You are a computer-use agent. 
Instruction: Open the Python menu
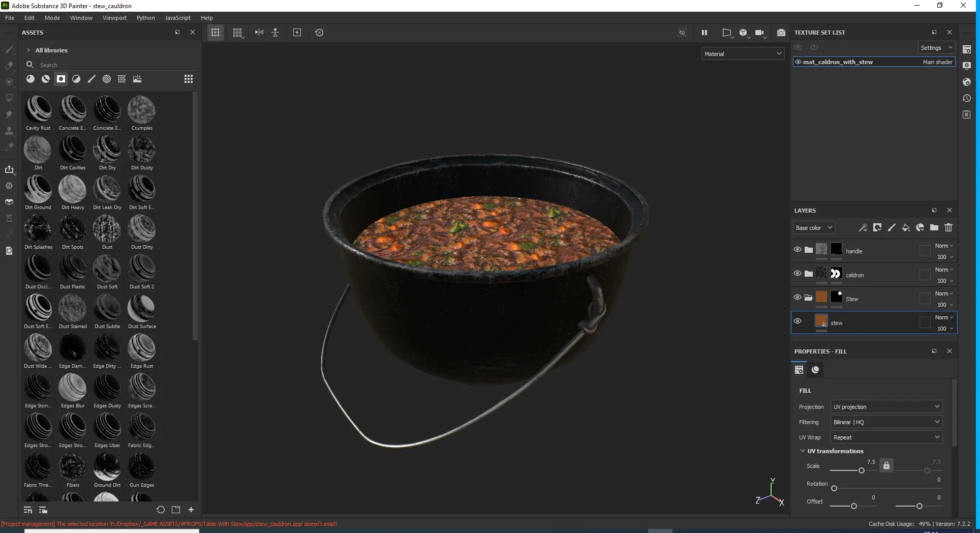[x=146, y=18]
